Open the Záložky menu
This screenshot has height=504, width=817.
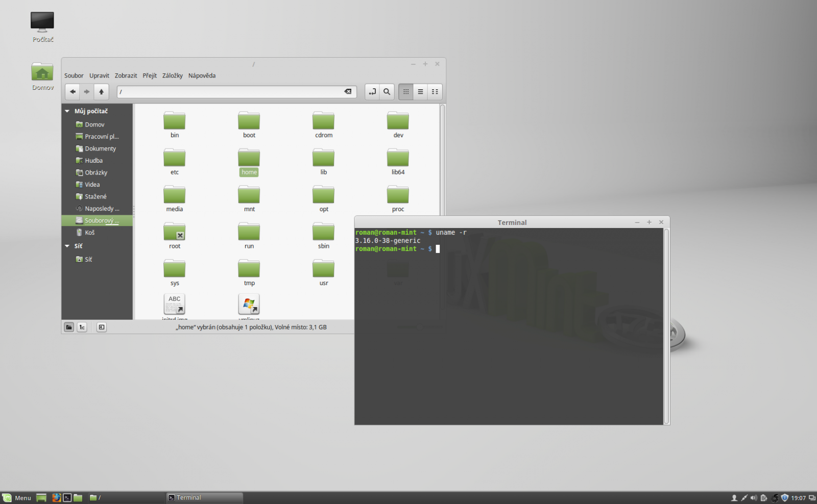172,75
